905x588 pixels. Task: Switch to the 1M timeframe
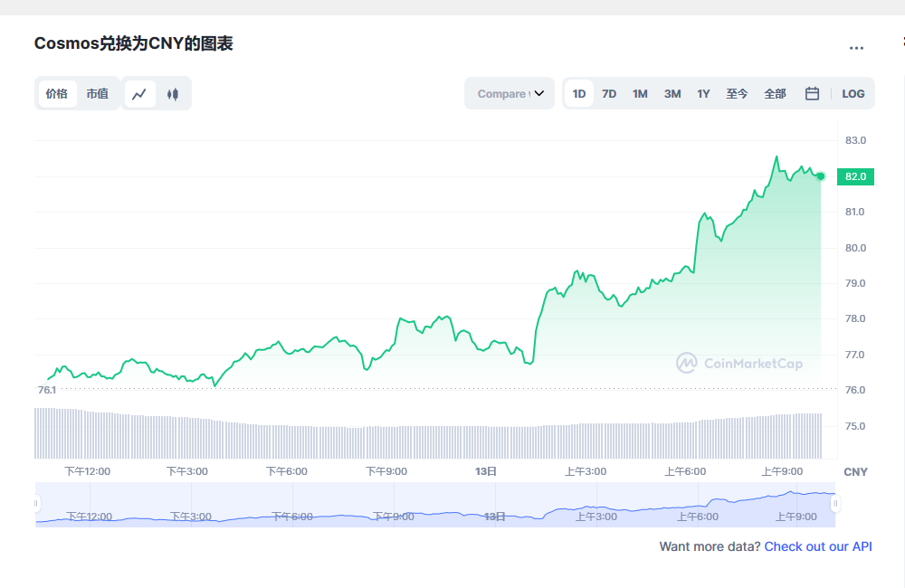point(640,93)
